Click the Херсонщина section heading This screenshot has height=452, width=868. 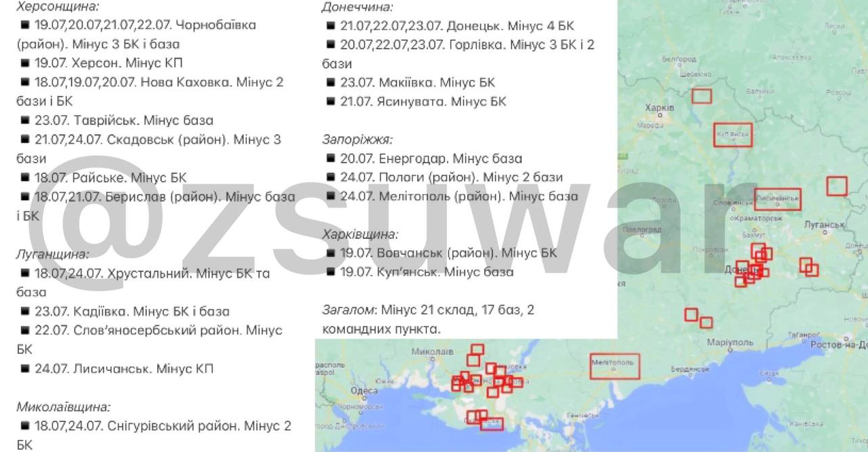(x=56, y=7)
